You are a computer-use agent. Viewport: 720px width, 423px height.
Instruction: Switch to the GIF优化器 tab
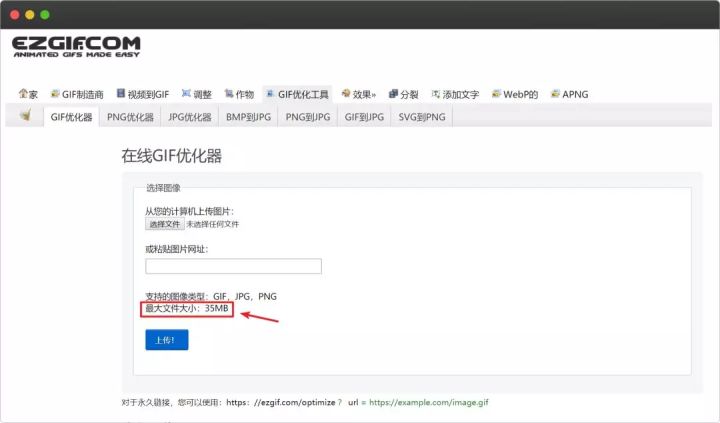(71, 117)
